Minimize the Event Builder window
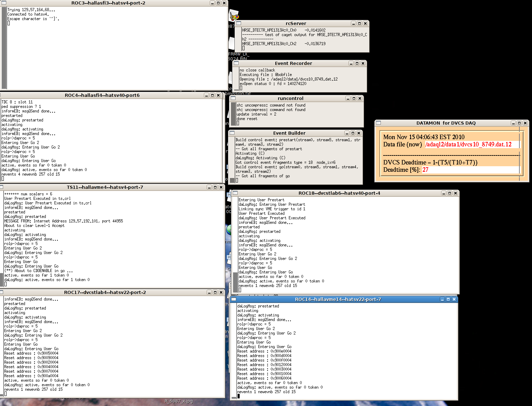The image size is (532, 406). [347, 133]
